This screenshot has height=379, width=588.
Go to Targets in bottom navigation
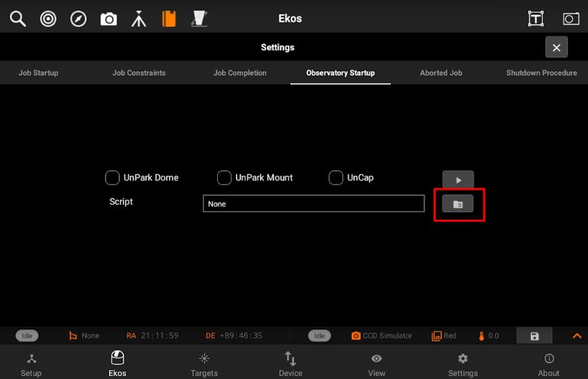[x=204, y=363]
